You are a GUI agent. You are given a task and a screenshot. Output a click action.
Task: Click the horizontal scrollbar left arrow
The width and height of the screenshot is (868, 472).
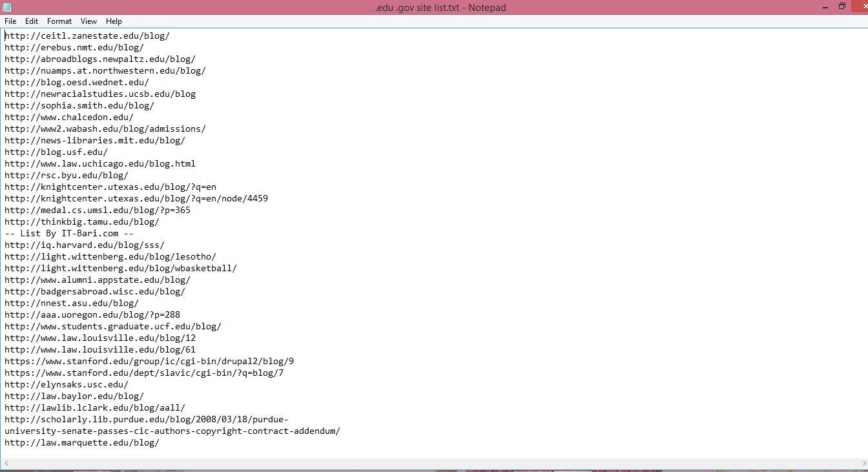pyautogui.click(x=5, y=464)
